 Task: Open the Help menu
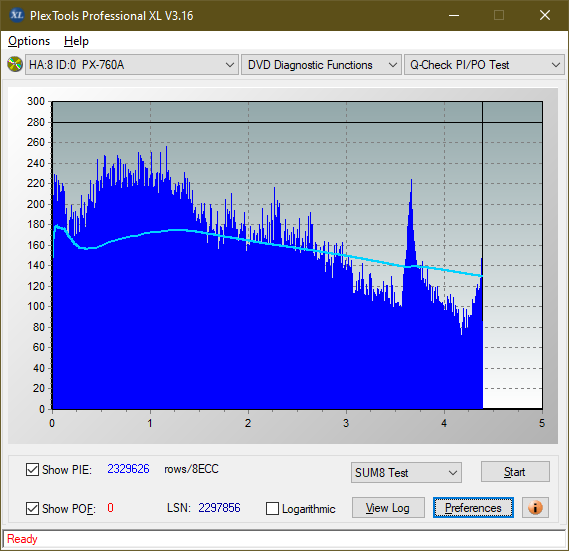76,41
